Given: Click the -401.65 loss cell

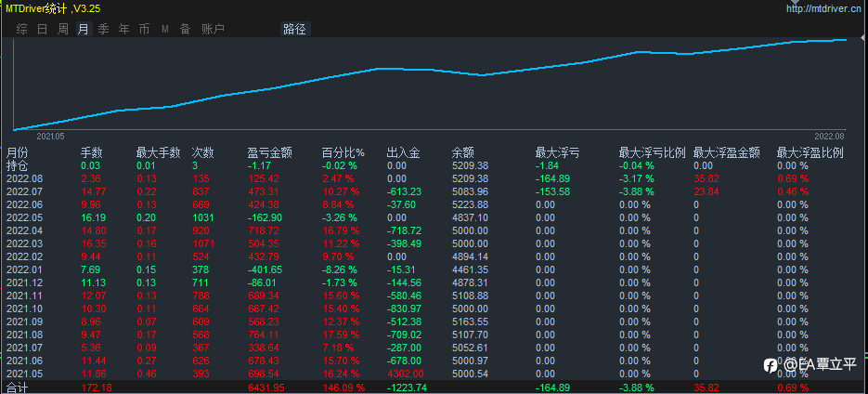Looking at the screenshot, I should coord(264,269).
